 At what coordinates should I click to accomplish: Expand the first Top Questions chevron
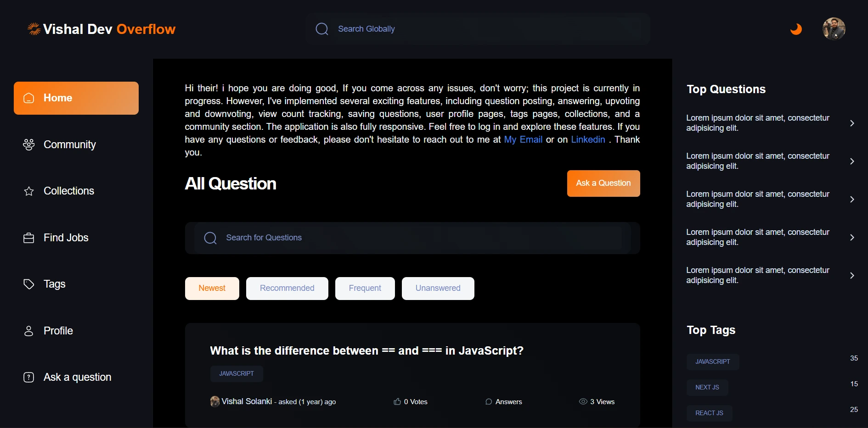tap(851, 123)
